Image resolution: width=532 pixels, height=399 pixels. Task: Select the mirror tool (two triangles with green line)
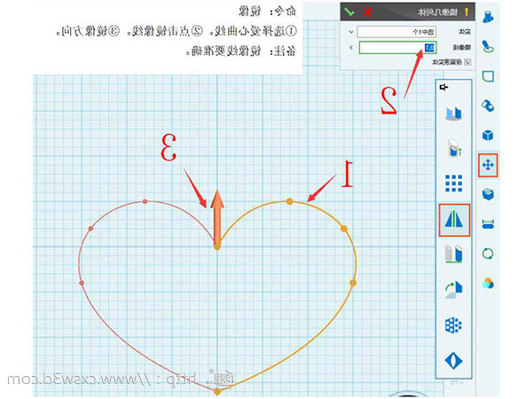pyautogui.click(x=454, y=220)
